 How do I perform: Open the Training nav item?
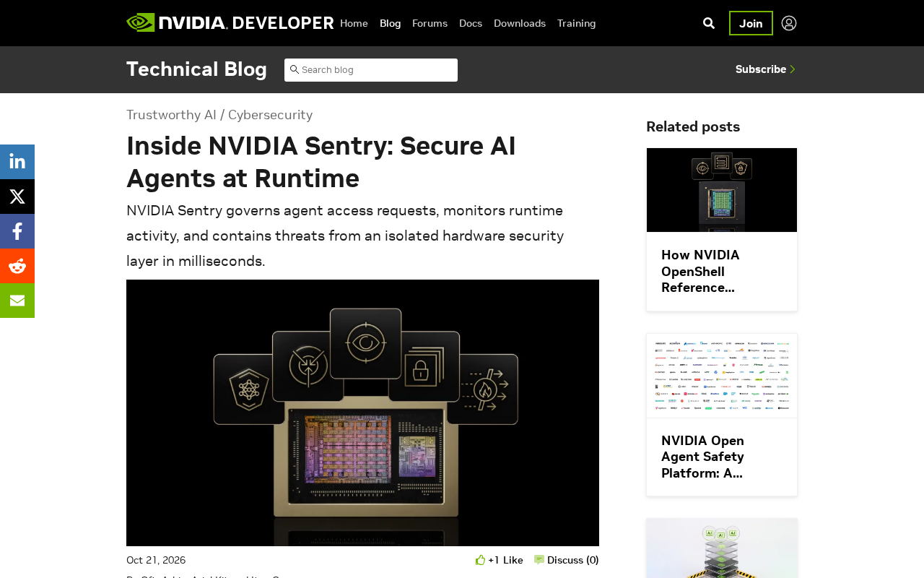(x=577, y=23)
